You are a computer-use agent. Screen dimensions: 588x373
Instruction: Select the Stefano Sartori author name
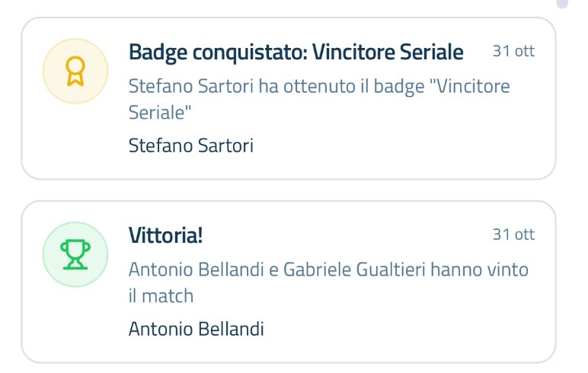(190, 145)
